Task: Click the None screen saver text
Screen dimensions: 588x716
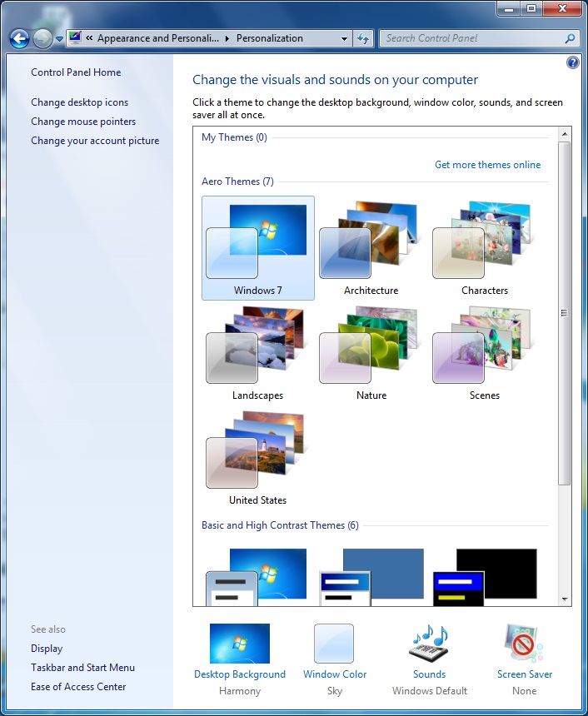Action: [x=525, y=691]
